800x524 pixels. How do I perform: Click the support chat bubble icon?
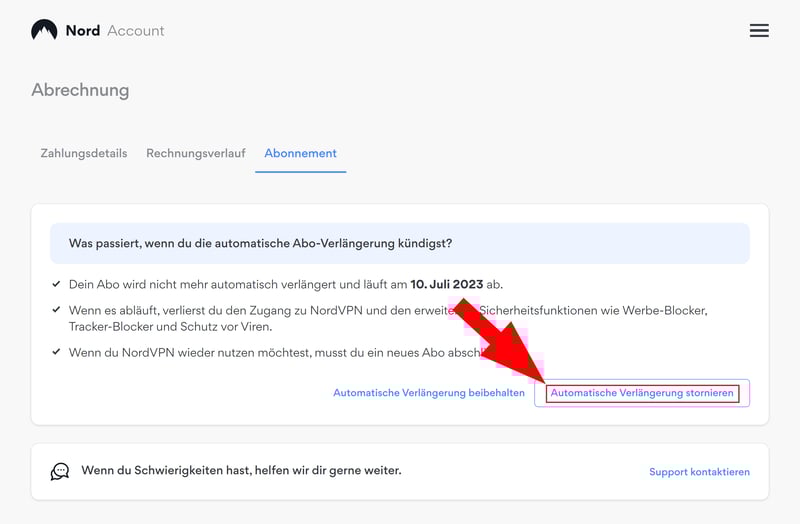[x=60, y=471]
